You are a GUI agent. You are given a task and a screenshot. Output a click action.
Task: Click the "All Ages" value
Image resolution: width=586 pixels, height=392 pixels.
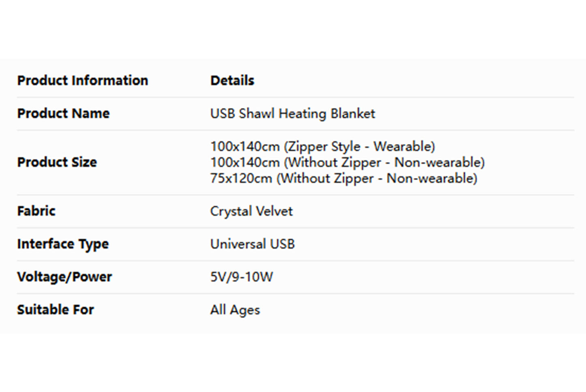[x=235, y=310]
